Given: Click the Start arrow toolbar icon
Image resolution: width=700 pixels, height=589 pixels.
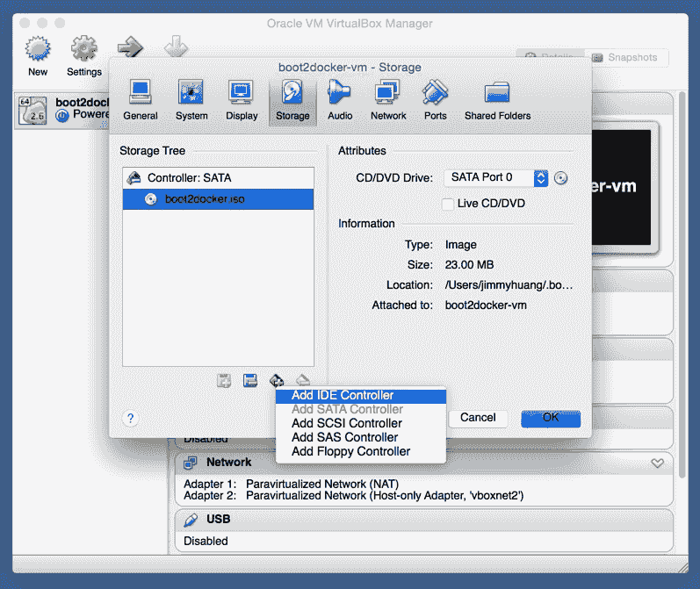Looking at the screenshot, I should [x=130, y=47].
